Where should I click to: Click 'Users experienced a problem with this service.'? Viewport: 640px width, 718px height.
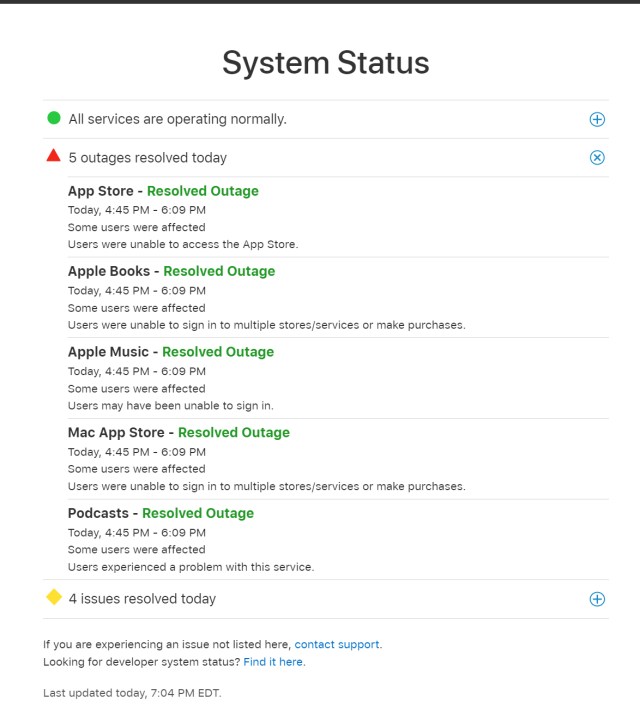pyautogui.click(x=191, y=567)
